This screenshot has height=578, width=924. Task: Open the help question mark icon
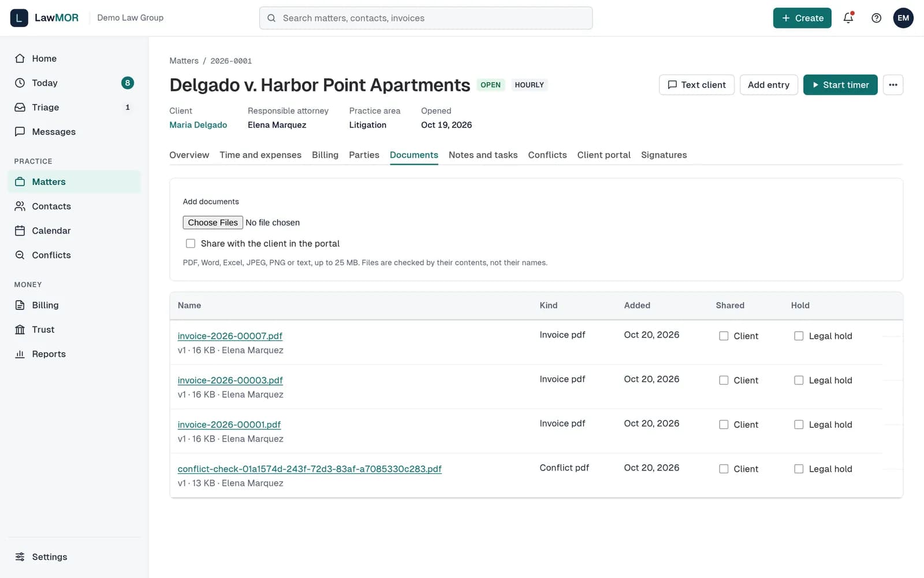pos(876,18)
